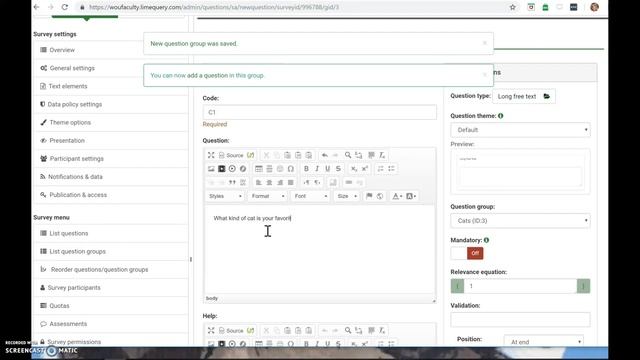This screenshot has height=360, width=640.
Task: Paste from clipboard in Question editor
Action: click(287, 155)
